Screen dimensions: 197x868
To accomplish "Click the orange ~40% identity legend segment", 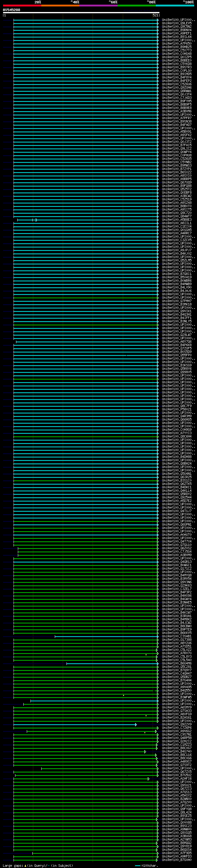I will click(60, 6).
